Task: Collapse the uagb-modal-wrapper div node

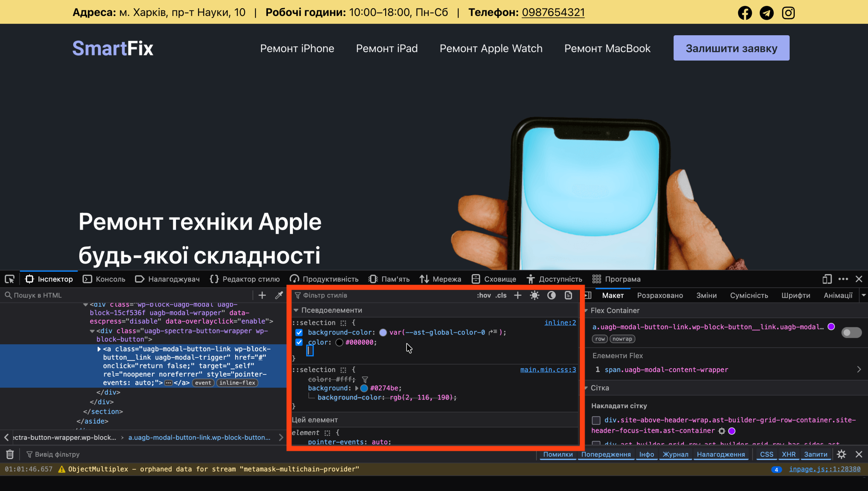Action: (x=85, y=305)
